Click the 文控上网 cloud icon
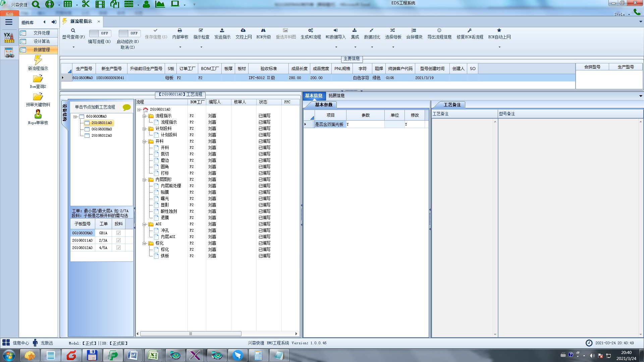Viewport: 644px width, 362px height. pyautogui.click(x=243, y=31)
